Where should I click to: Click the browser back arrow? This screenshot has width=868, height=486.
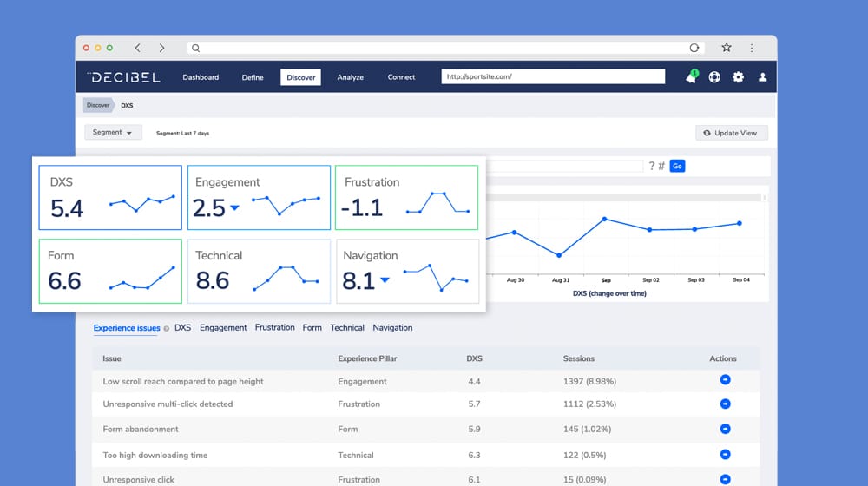[137, 48]
